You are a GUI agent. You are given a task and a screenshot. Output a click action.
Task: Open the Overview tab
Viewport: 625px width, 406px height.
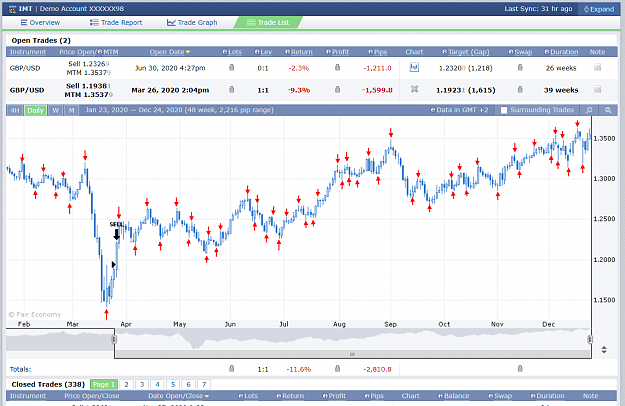40,23
